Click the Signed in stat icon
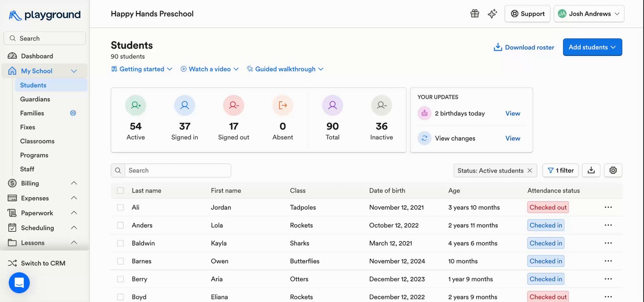Image resolution: width=644 pixels, height=302 pixels. 184,106
